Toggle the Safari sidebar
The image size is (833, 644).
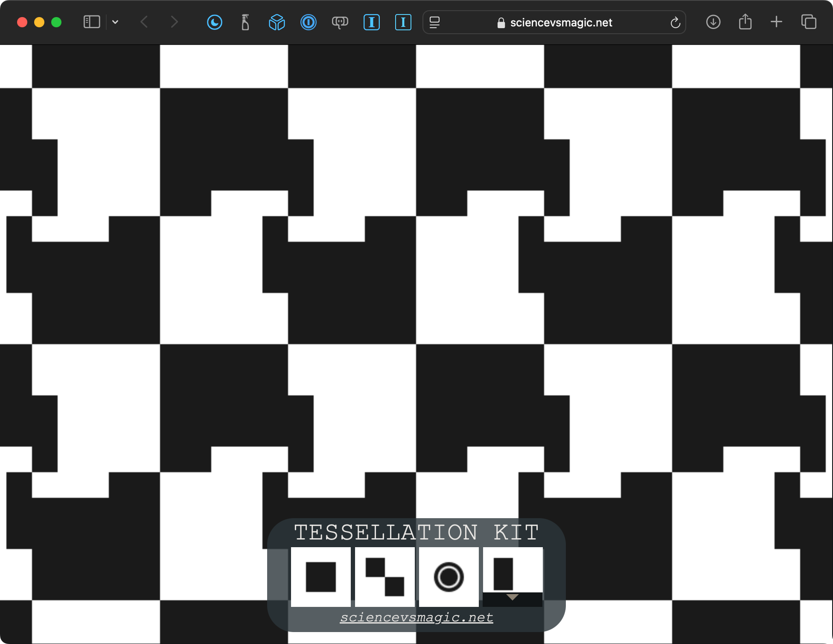point(91,22)
